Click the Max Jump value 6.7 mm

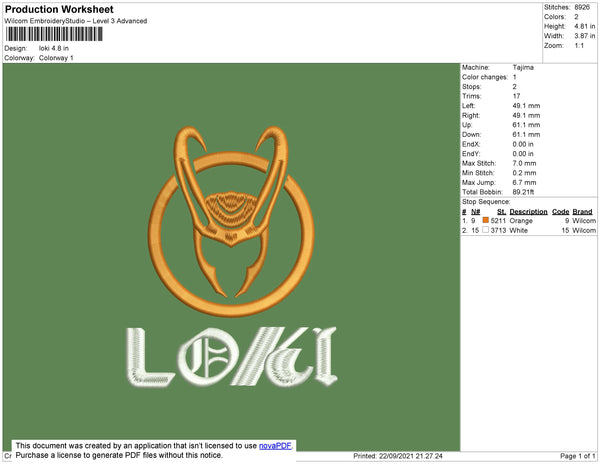pos(524,182)
